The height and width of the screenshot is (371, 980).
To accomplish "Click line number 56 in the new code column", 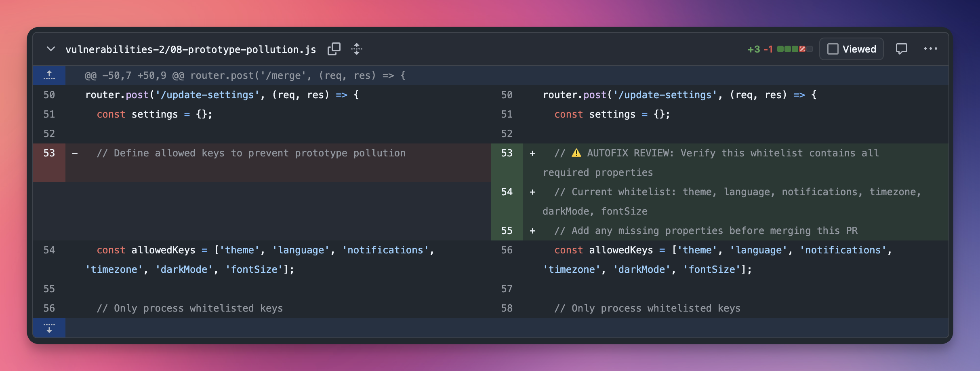I will point(507,250).
